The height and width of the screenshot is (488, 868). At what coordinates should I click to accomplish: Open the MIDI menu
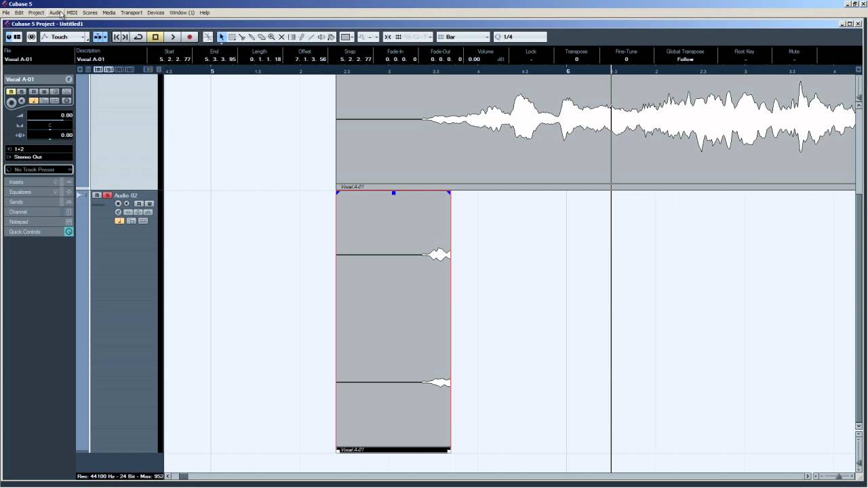pyautogui.click(x=72, y=13)
